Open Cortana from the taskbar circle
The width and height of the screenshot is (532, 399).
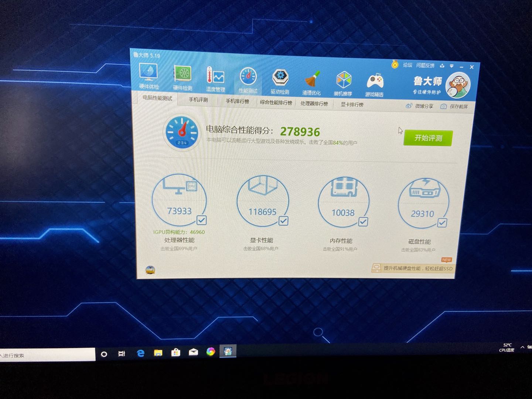[x=104, y=354]
